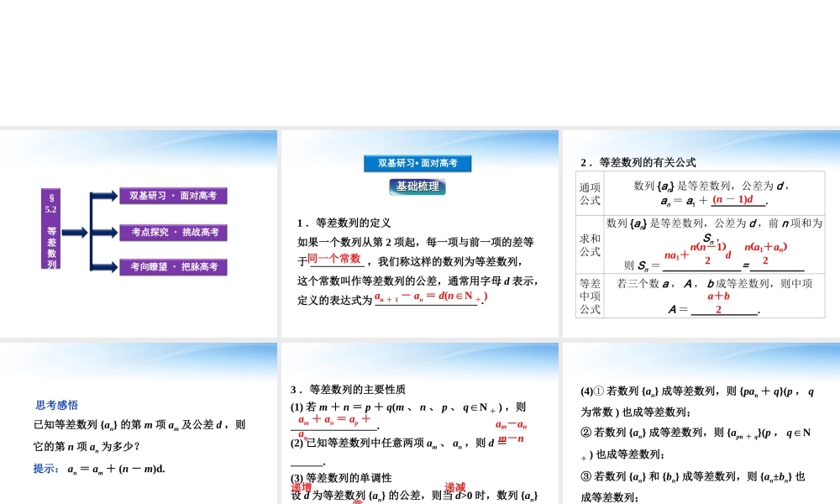
Task: Click the arrow pointing to 考向瞭望·把脉高考
Action: click(104, 267)
